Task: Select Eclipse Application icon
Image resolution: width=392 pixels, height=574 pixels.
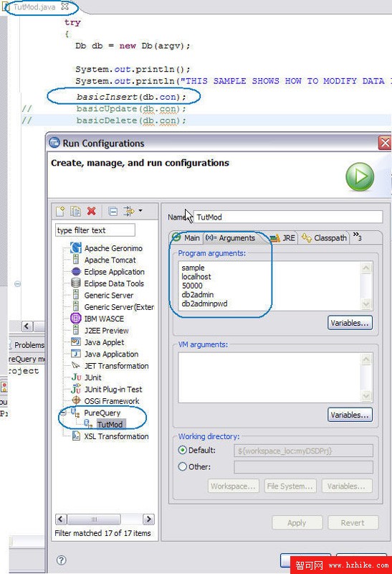Action: [76, 272]
